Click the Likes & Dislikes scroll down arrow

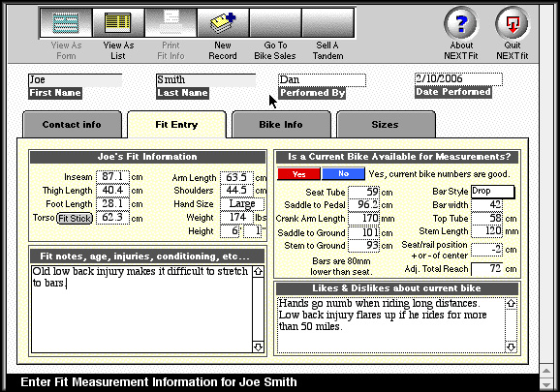tap(511, 347)
